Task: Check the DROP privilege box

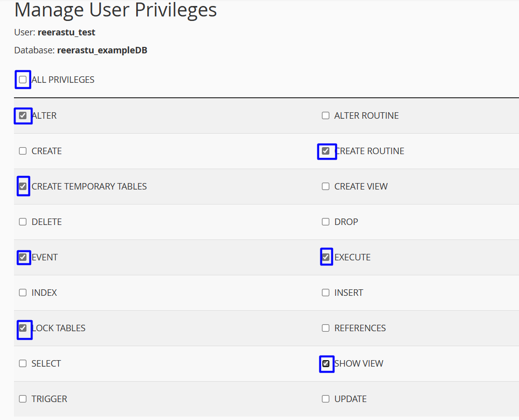Action: click(326, 222)
